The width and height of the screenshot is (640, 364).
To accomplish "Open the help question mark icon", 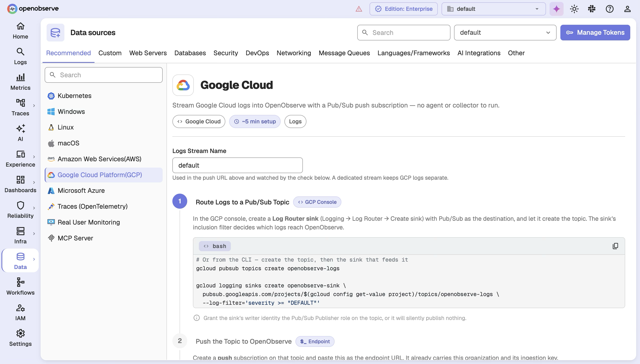I will [610, 9].
